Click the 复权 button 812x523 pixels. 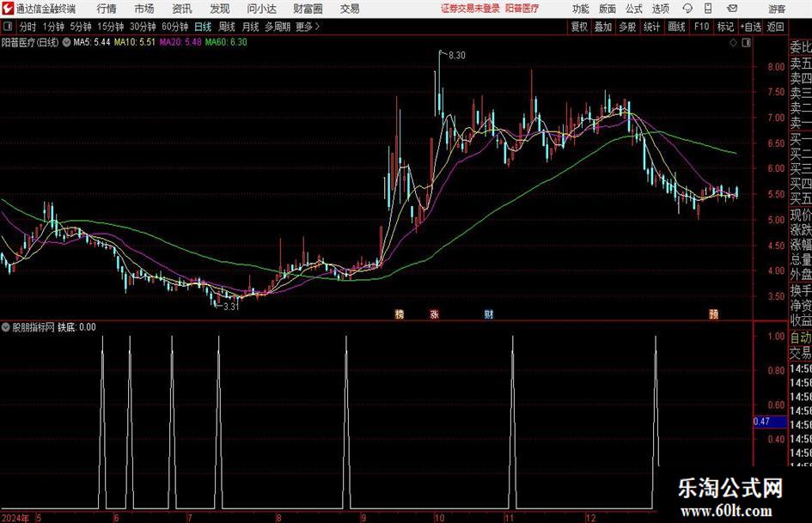(579, 27)
